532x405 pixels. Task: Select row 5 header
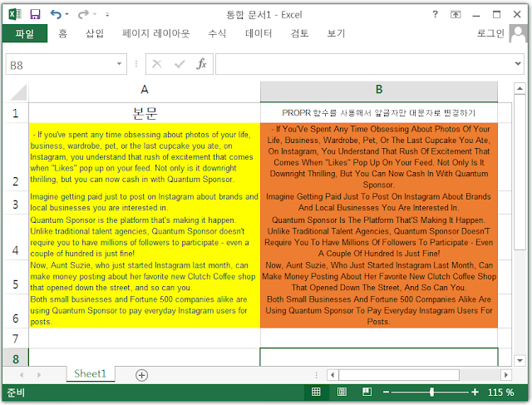tap(16, 277)
